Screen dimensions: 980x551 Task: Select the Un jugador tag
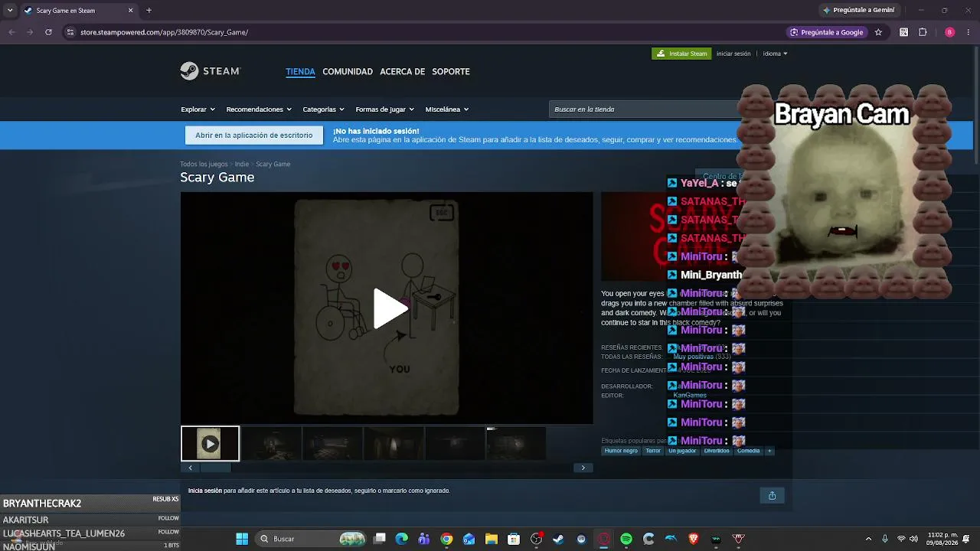[682, 451]
